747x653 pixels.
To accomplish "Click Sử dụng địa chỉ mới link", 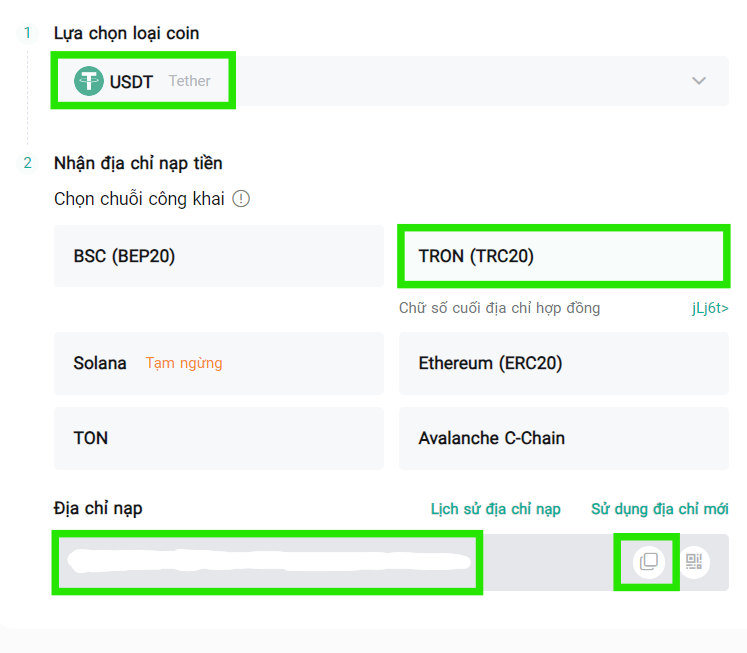I will 660,509.
